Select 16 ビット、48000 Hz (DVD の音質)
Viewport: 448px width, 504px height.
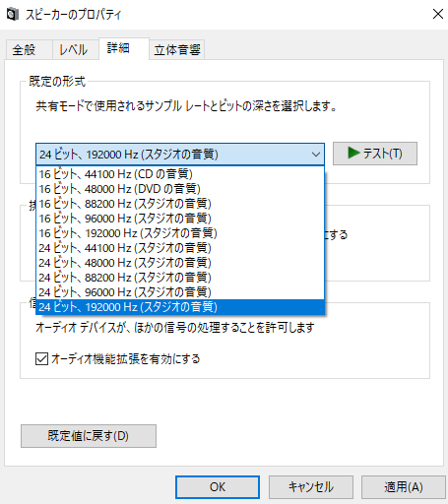180,189
